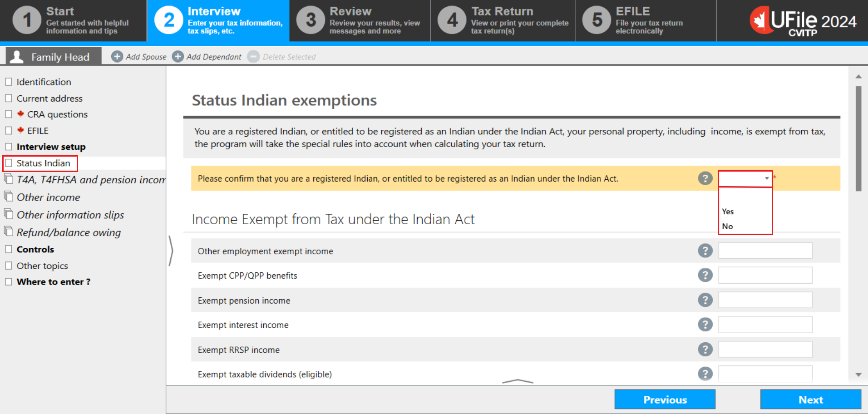Click the Add Dependant plus icon

coord(178,56)
